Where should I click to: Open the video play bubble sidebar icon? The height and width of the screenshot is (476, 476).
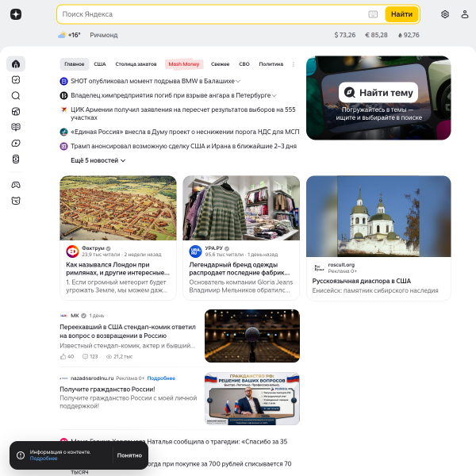[x=16, y=143]
